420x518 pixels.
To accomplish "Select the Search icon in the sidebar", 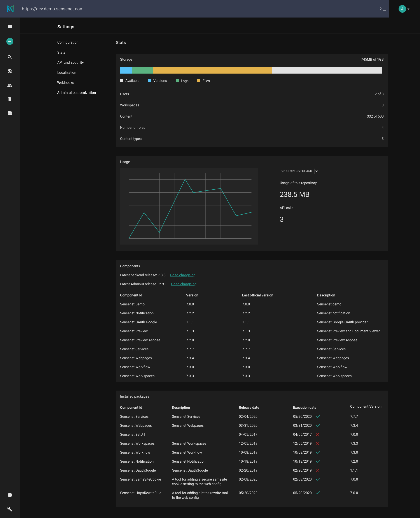I will pos(10,57).
